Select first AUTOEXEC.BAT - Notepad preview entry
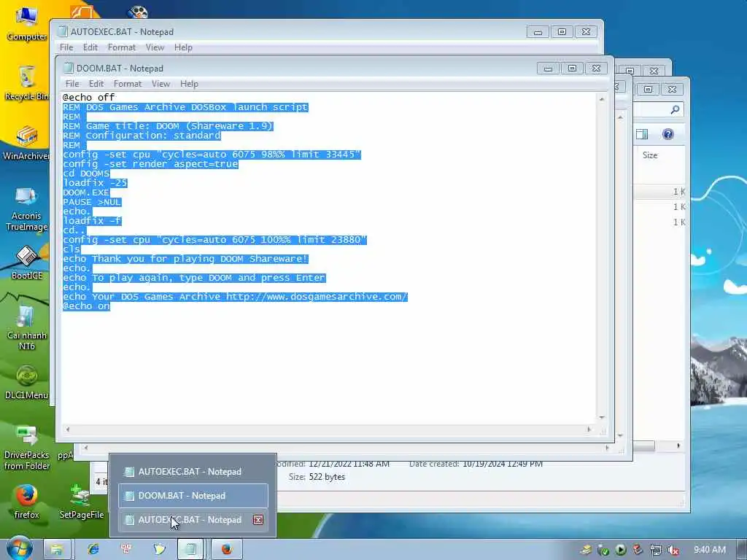 coord(193,472)
